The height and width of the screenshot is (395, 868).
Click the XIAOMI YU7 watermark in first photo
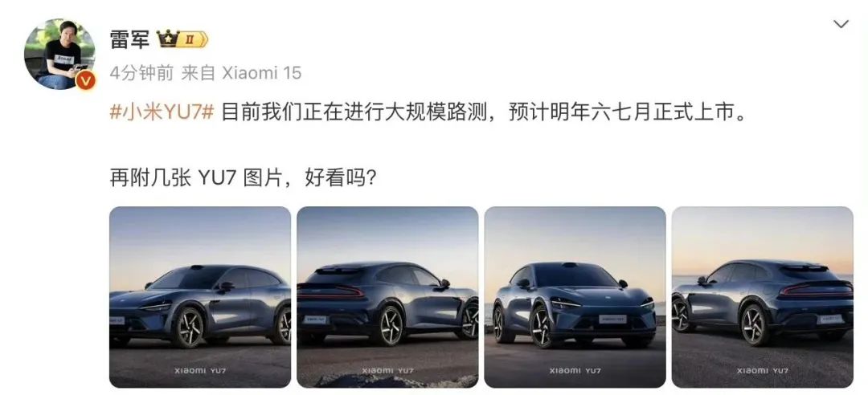pyautogui.click(x=200, y=370)
